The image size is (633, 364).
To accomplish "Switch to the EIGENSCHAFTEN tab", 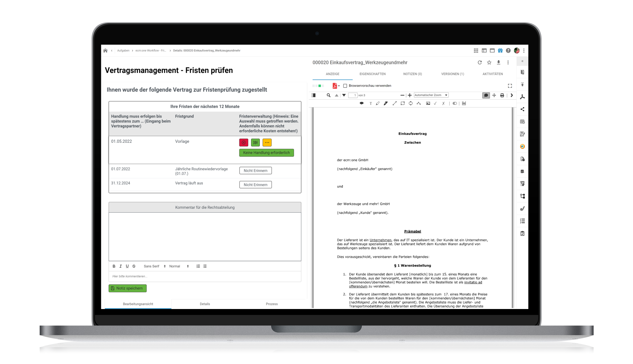I will (372, 74).
